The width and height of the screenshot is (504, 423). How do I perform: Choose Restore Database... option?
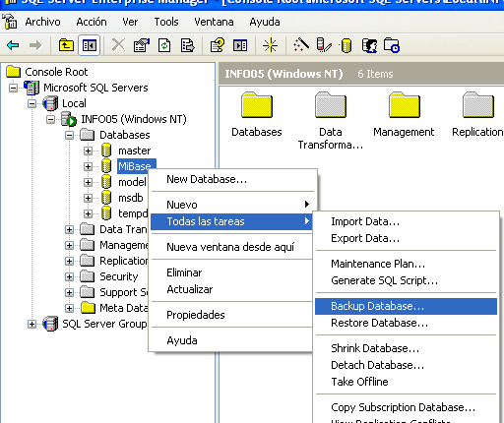coord(406,323)
